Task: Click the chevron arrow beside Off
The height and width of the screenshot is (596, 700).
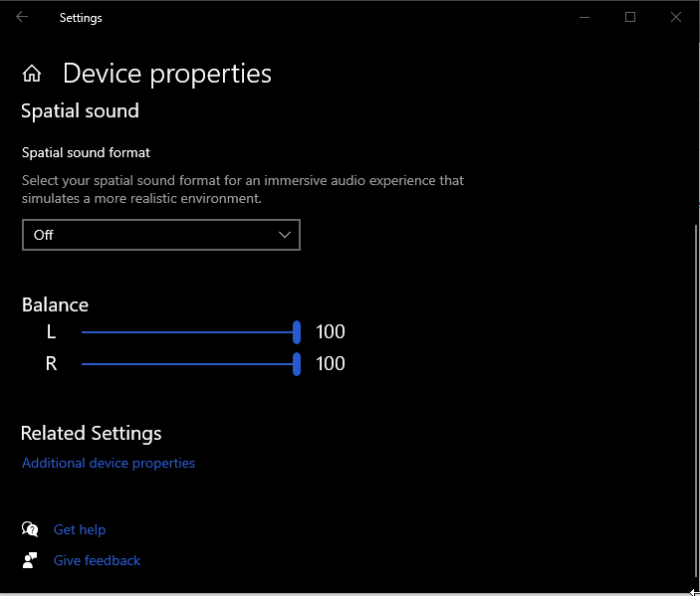Action: click(x=285, y=235)
